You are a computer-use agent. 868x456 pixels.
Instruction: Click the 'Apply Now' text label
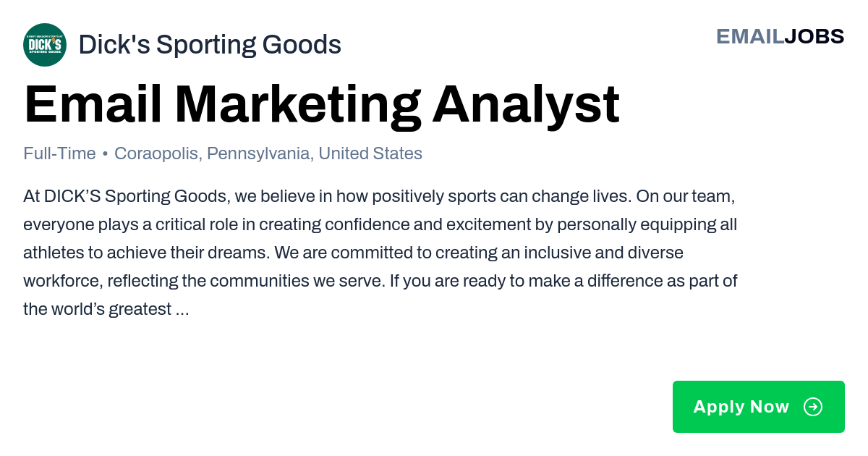[x=741, y=407]
